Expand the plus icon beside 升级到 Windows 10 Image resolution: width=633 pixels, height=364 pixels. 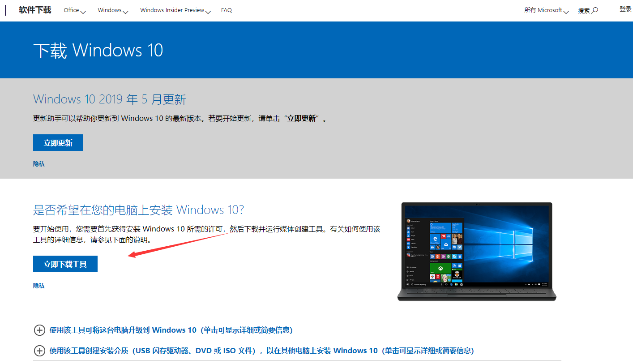[39, 330]
